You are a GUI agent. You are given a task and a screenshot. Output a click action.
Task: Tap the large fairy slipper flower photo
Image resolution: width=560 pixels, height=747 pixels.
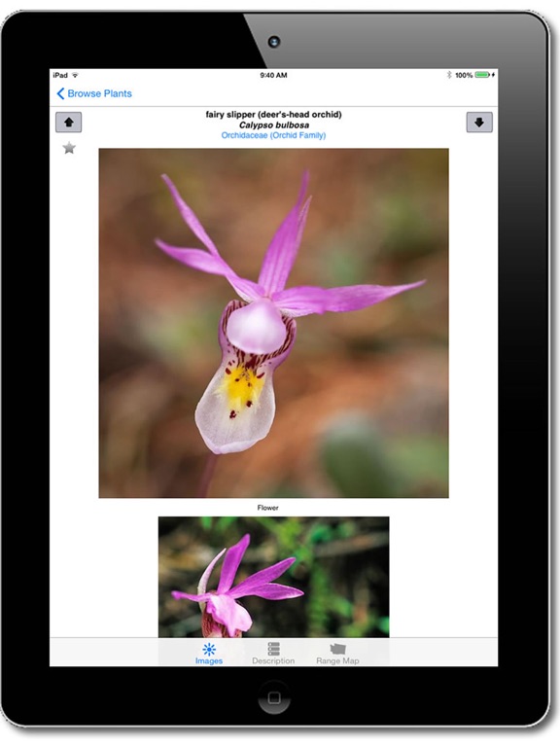pos(273,323)
